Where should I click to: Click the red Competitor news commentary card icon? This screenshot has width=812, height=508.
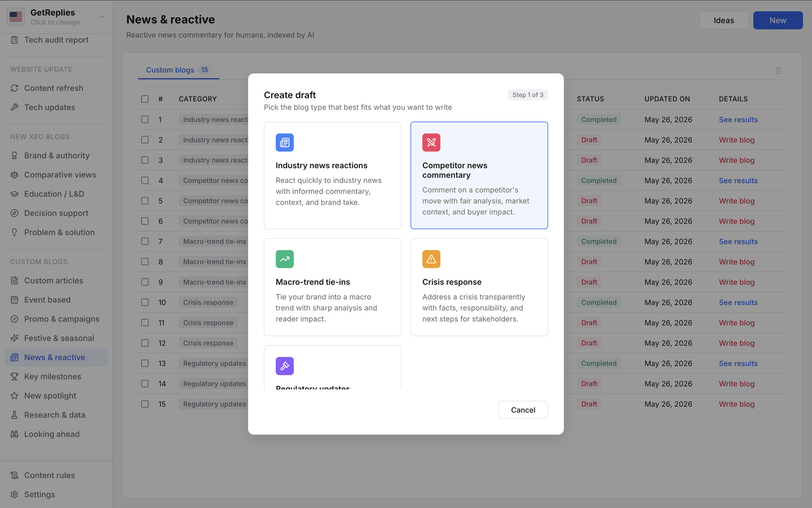click(x=431, y=142)
